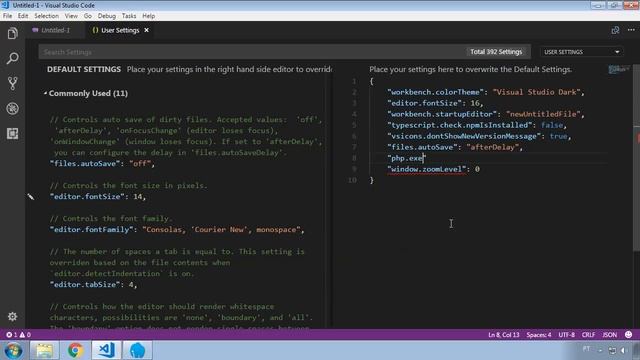This screenshot has height=360, width=640.
Task: Click the "window.zoomLevel": 0 line
Action: 433,169
